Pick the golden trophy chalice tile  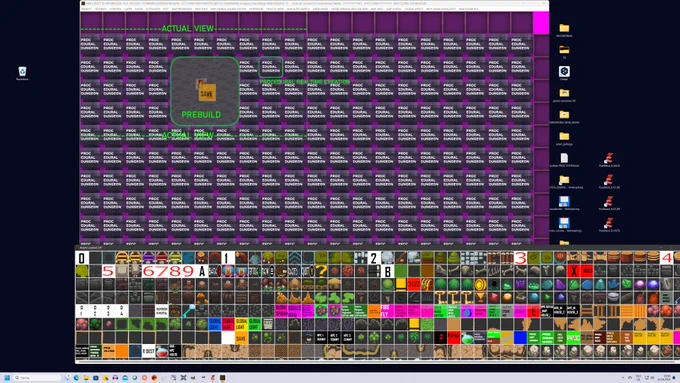click(x=481, y=298)
